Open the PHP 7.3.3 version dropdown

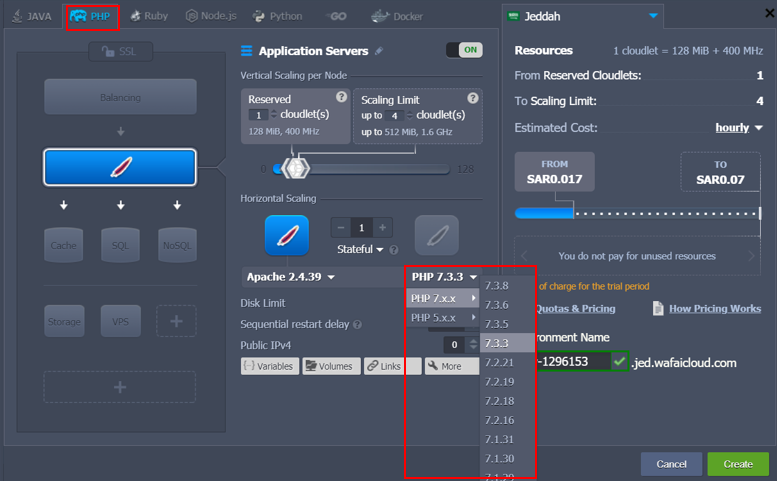(x=444, y=276)
